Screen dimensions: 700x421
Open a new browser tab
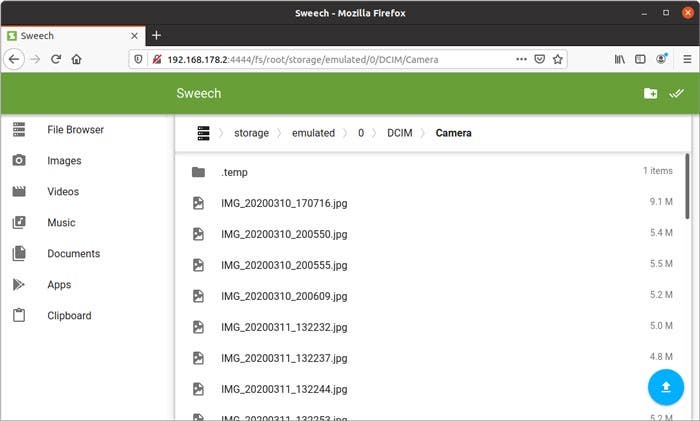pos(156,35)
